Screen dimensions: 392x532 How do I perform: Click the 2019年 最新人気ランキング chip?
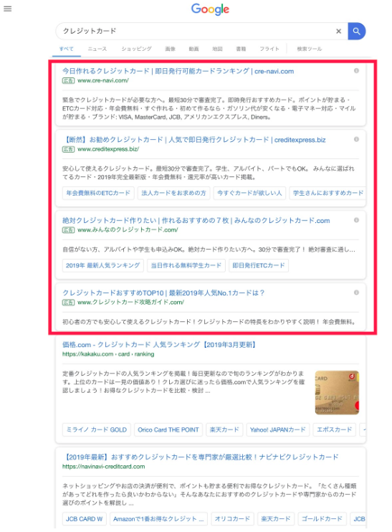click(x=102, y=265)
